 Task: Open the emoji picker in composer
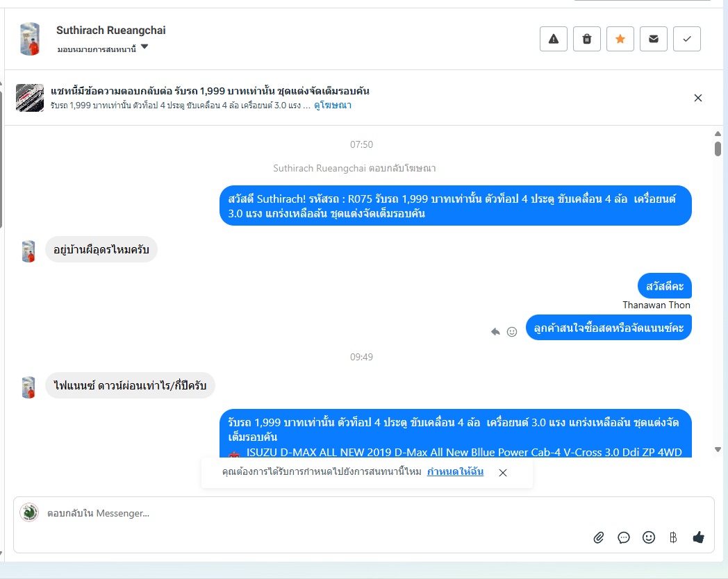click(649, 537)
